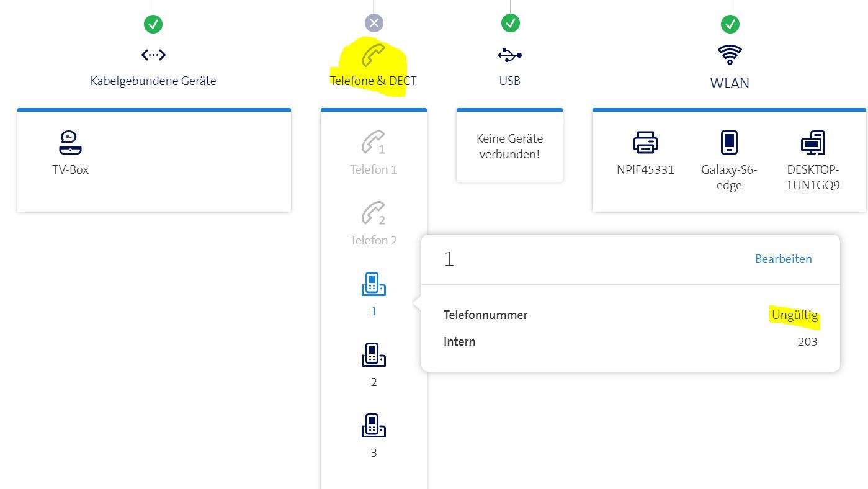Image resolution: width=868 pixels, height=489 pixels.
Task: Click the Keine Geräte verbunden box
Action: [x=509, y=146]
